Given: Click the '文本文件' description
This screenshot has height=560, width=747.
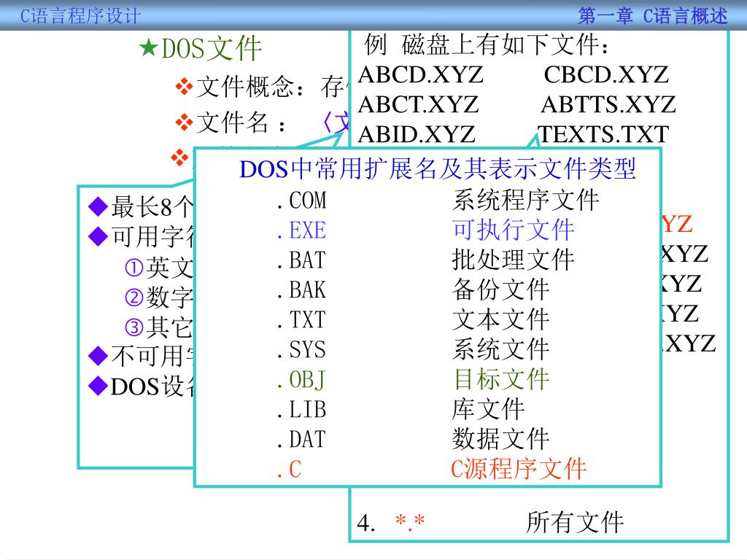Looking at the screenshot, I should [x=500, y=319].
